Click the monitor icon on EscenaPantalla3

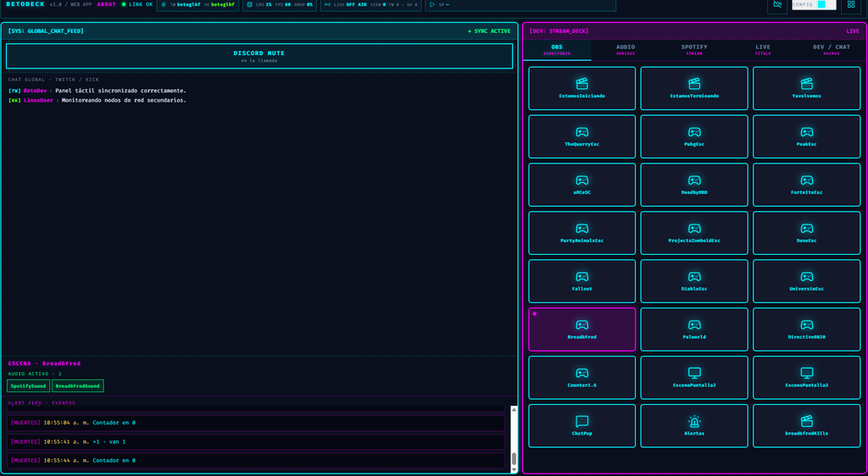[807, 373]
